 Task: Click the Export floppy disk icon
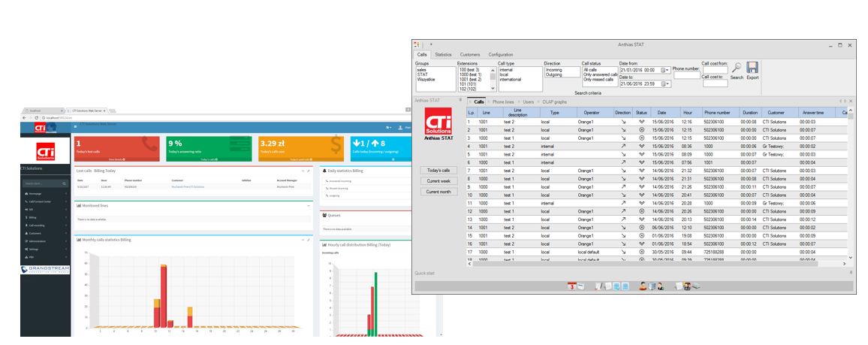pyautogui.click(x=752, y=68)
